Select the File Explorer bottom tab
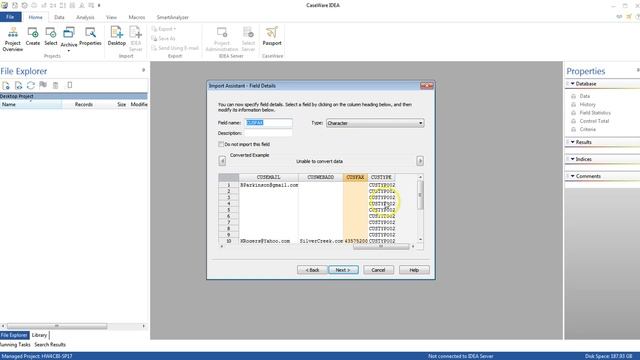The image size is (640, 360). click(14, 335)
